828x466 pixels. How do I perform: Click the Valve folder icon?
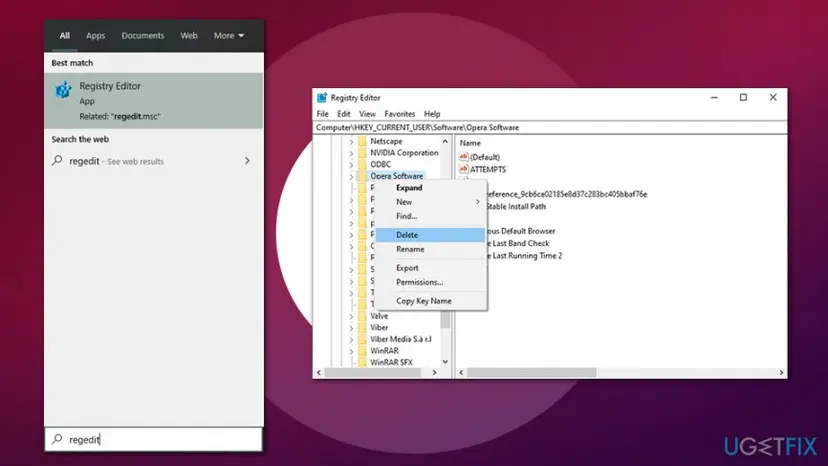pos(362,316)
